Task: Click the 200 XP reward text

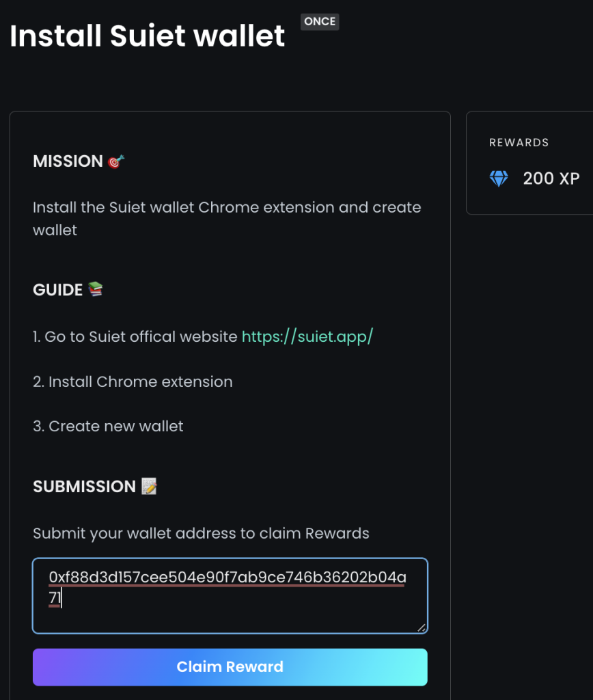Action: (551, 178)
